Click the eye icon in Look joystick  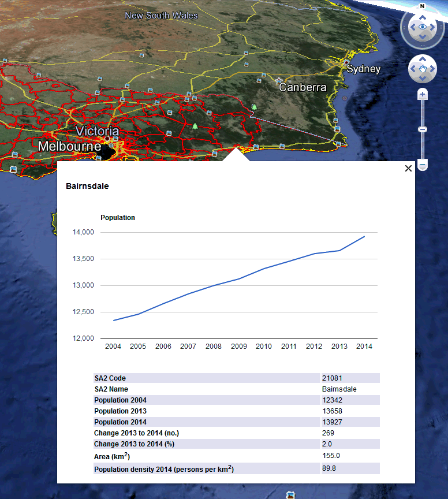click(x=423, y=27)
